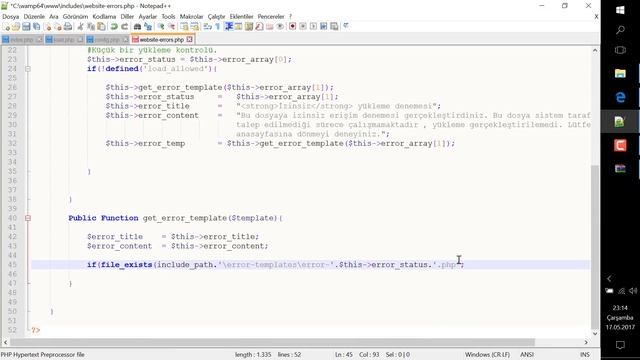The image size is (640, 360).
Task: Expand hidden system tray icons chevron
Action: click(609, 279)
